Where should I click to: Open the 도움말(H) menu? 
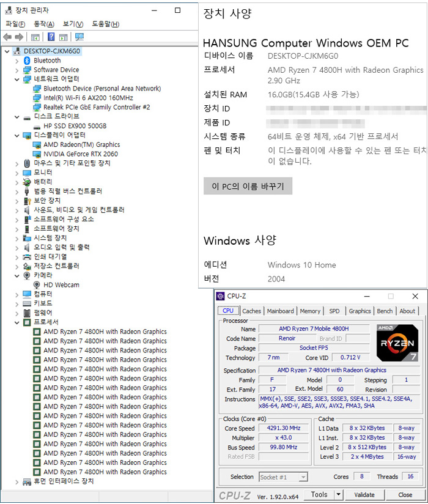(106, 24)
